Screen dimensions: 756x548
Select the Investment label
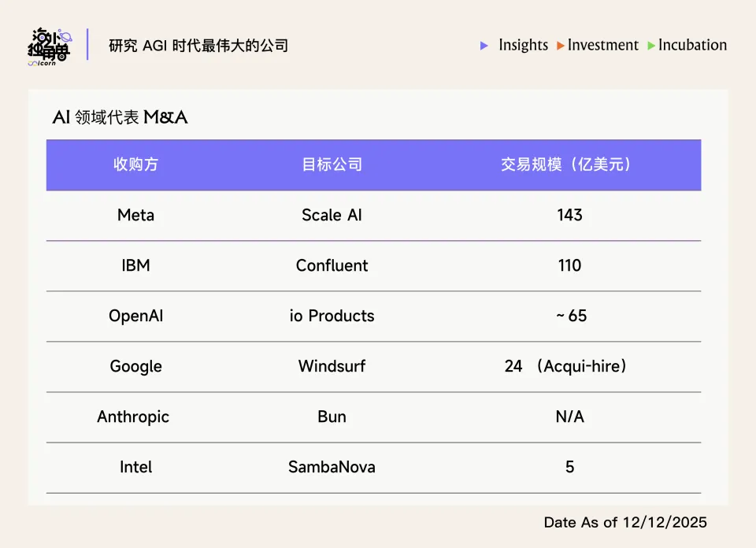(603, 45)
